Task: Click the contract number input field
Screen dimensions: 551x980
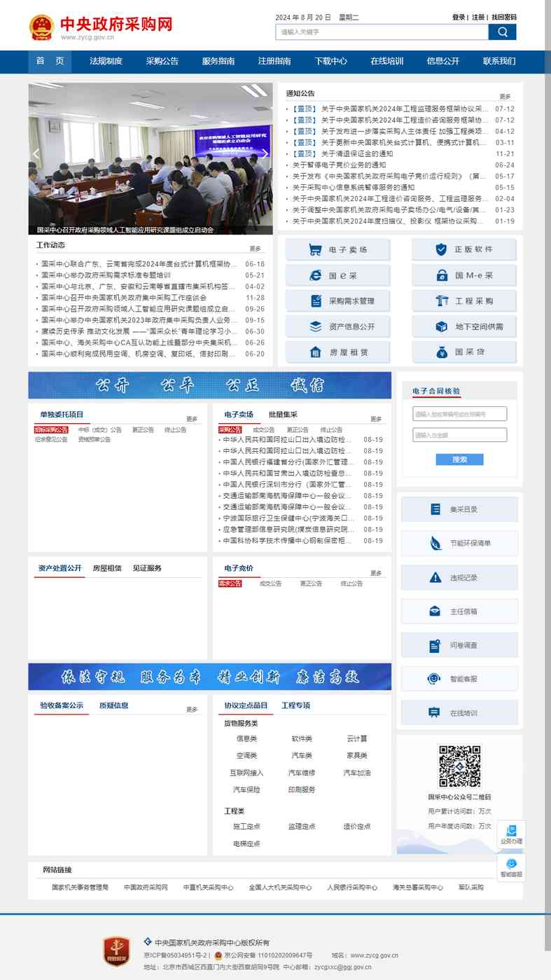Action: [459, 414]
